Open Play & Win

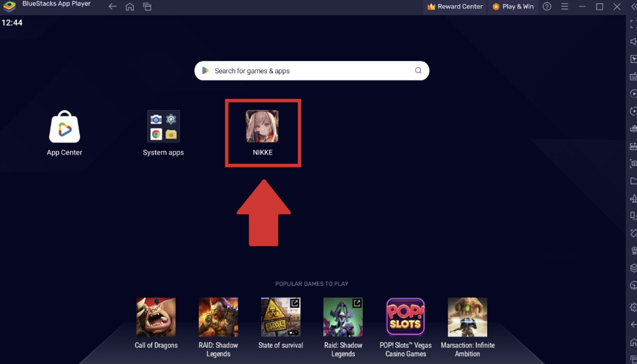(513, 7)
